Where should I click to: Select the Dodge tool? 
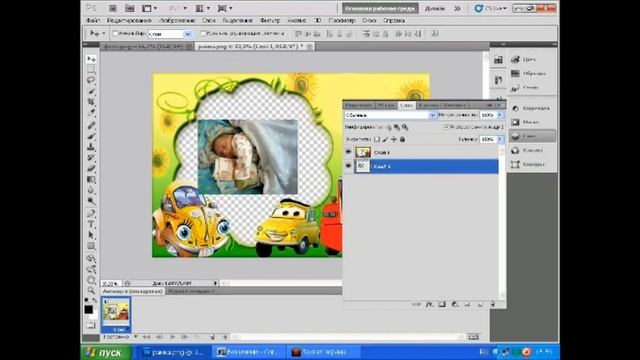point(91,201)
